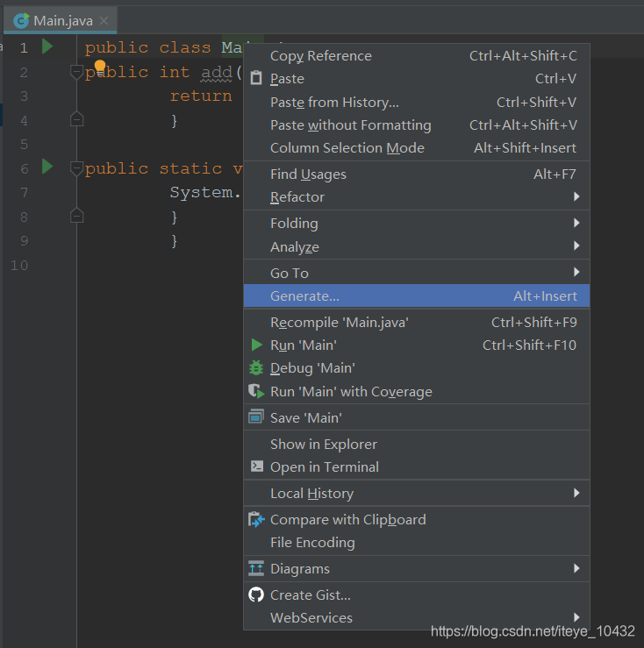Click the 'System.' text on line 7

pos(205,193)
